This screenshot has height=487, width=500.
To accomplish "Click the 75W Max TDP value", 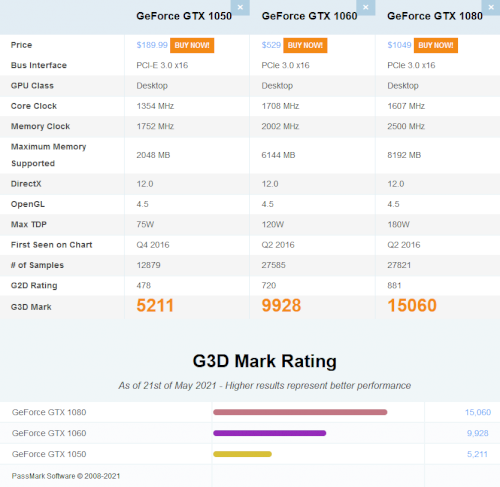I will pyautogui.click(x=145, y=224).
